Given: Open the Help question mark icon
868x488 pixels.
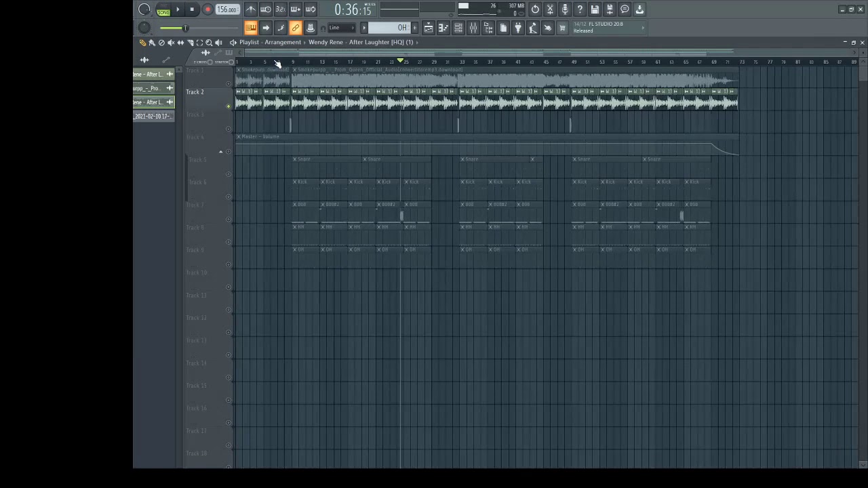Looking at the screenshot, I should (580, 9).
